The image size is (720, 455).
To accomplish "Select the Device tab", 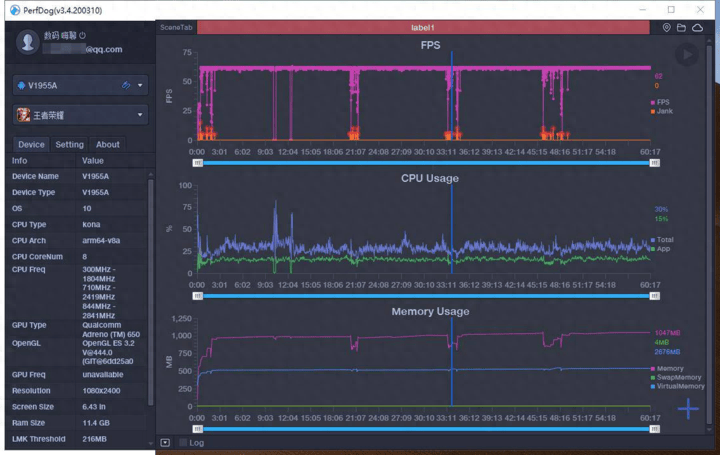I will (31, 144).
